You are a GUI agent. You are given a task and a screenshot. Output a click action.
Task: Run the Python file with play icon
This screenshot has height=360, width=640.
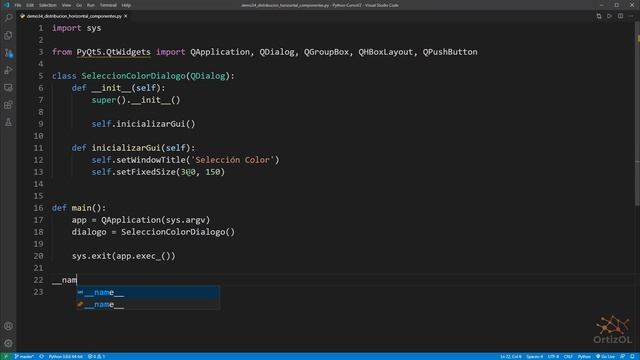[609, 16]
